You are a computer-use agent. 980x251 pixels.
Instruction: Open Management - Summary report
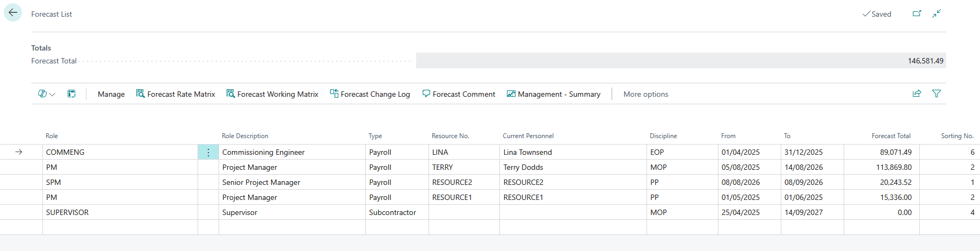554,94
